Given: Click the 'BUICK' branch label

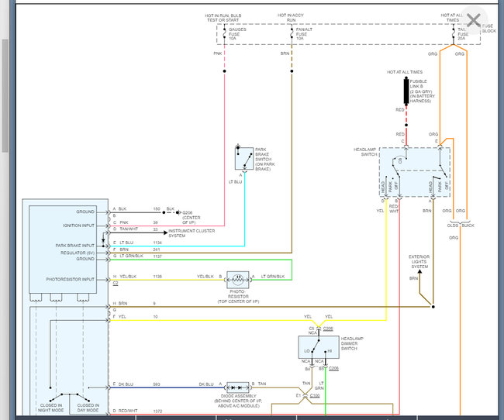Looking at the screenshot, I should pos(468,225).
